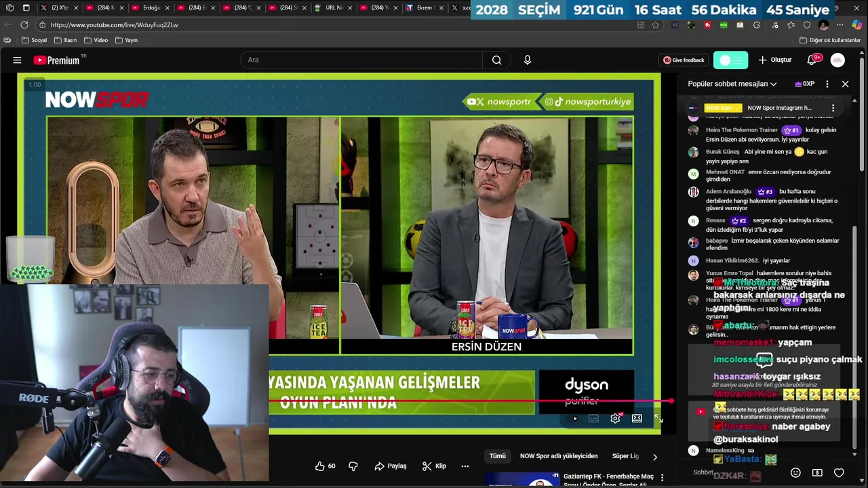Click the Ara search input field

363,60
